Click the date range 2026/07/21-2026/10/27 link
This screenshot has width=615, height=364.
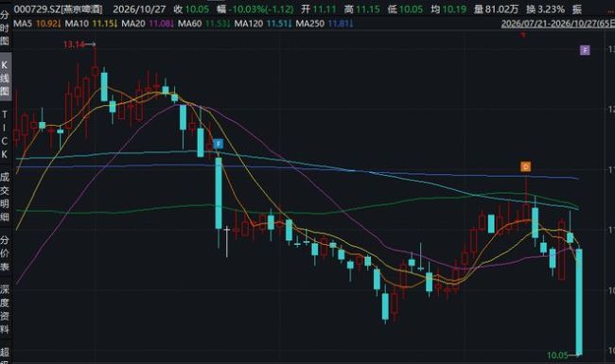coord(557,24)
